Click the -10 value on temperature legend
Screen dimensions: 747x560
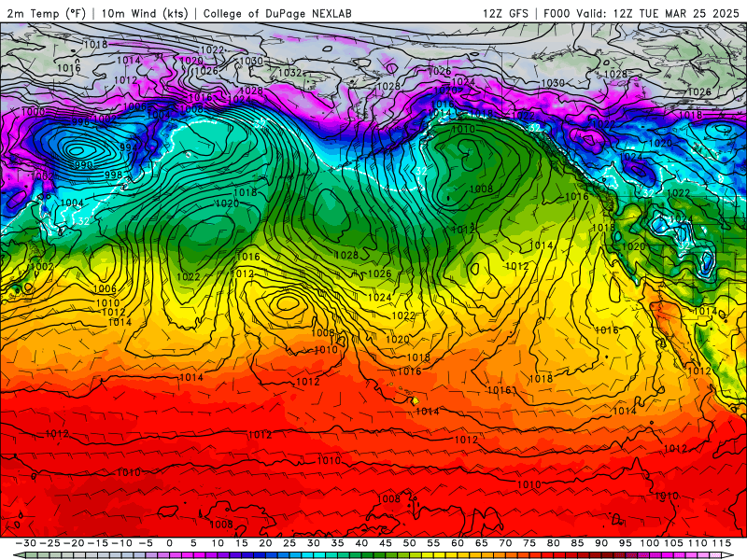click(x=121, y=543)
